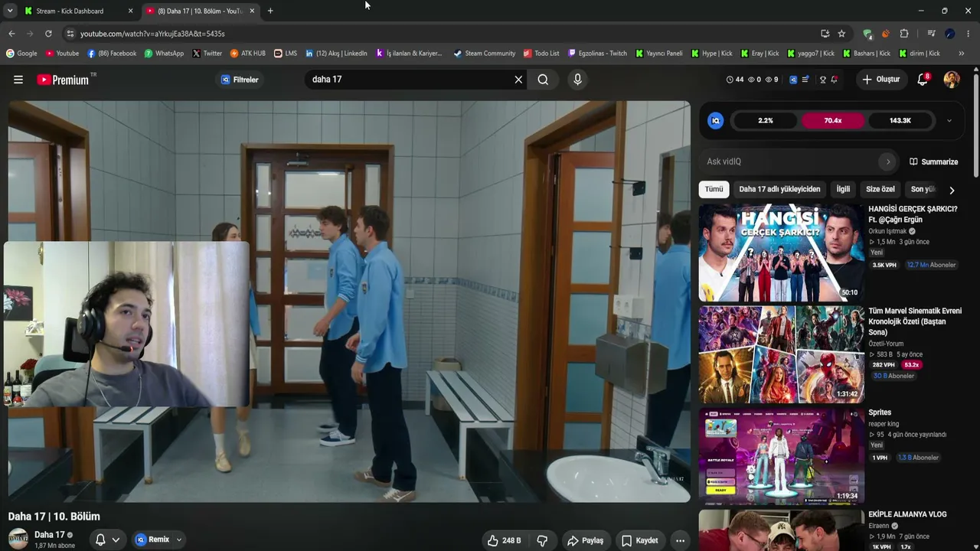Open the Sprites video thumbnail
980x551 pixels.
click(x=780, y=456)
